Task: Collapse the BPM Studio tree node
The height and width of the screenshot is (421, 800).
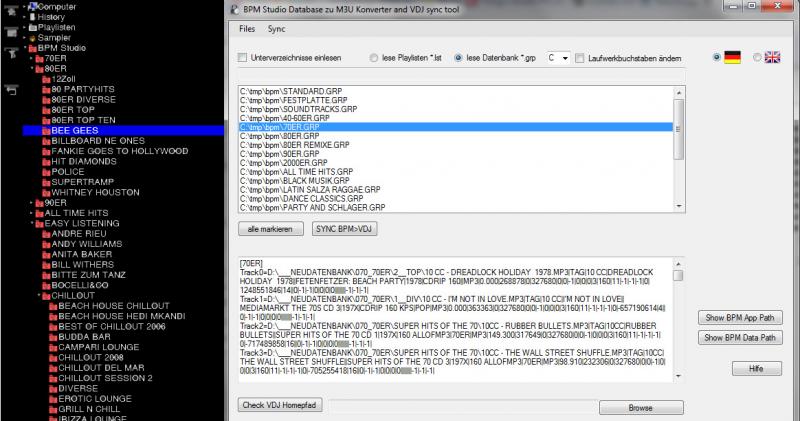Action: tap(25, 48)
